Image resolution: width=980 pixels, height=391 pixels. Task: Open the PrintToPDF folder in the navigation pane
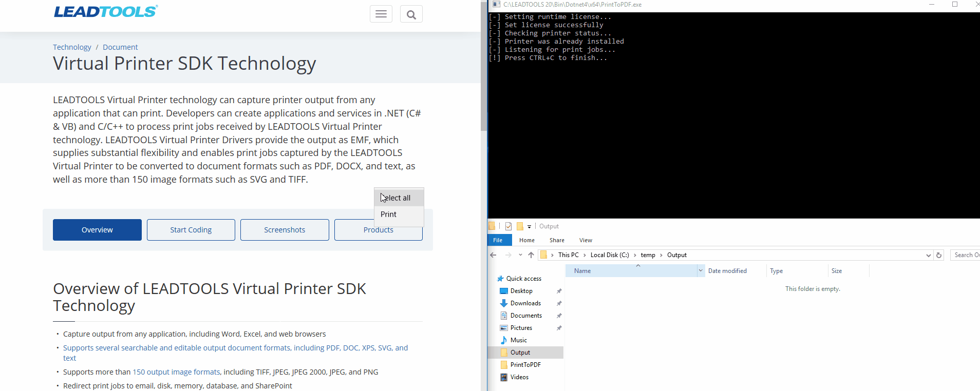point(525,365)
